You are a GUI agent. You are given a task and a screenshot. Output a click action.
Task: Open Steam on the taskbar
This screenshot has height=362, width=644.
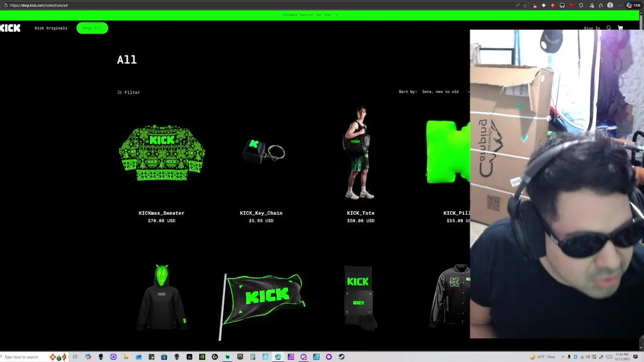point(342,357)
